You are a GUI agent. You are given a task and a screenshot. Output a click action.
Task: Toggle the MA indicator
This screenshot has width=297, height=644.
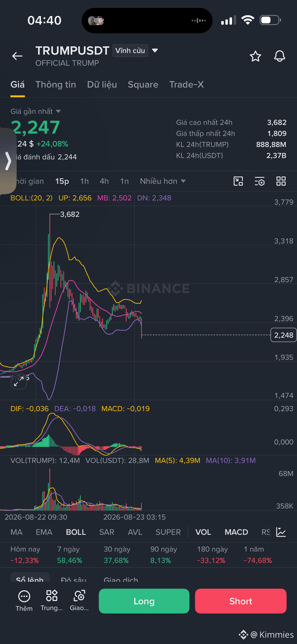click(16, 532)
